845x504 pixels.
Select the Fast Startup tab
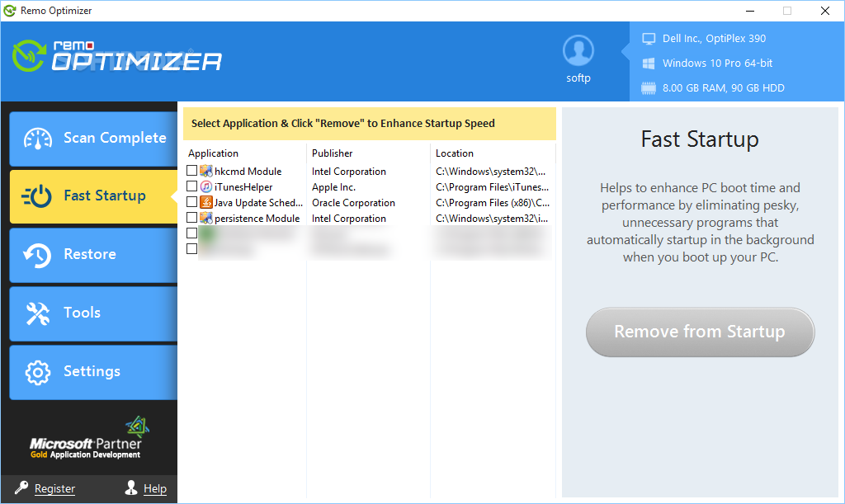tap(93, 196)
